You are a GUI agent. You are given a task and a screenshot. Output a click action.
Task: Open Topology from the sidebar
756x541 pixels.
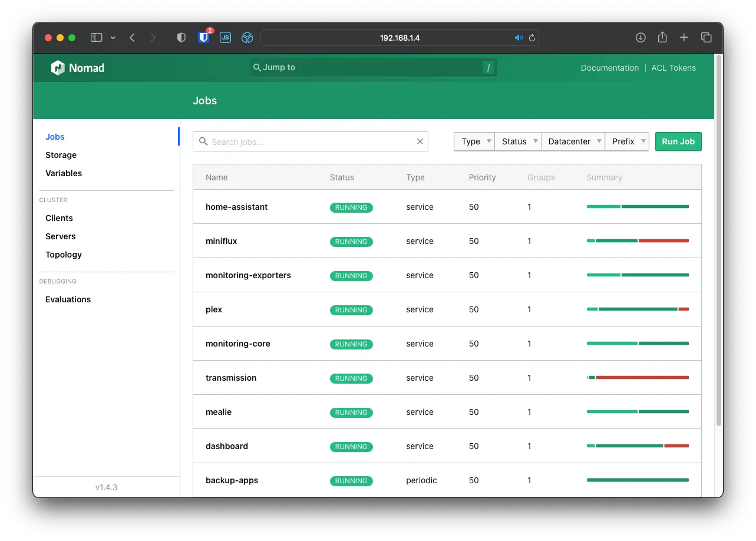pos(64,255)
